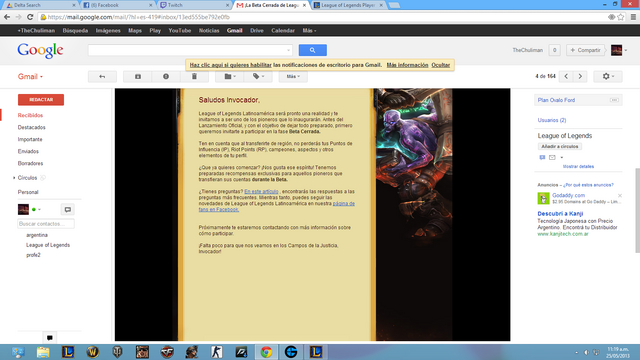Open the Enviados folder
Image resolution: width=640 pixels, height=360 pixels.
(x=28, y=151)
